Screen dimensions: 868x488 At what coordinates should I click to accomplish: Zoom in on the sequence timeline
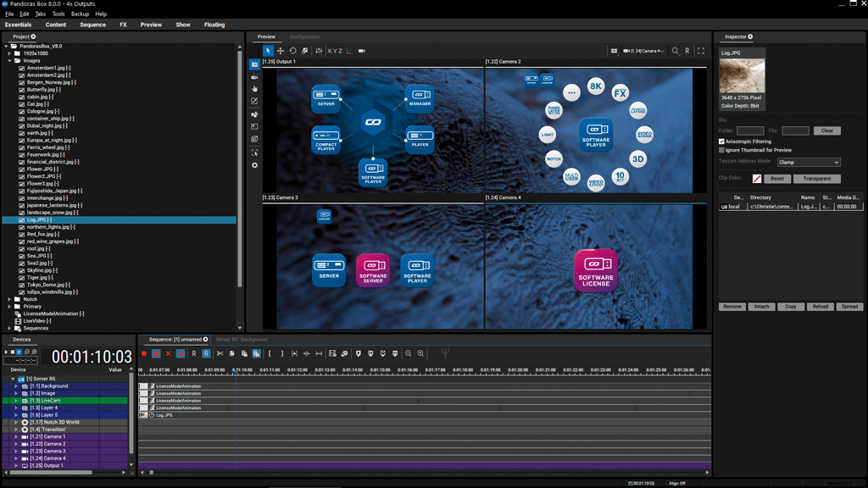[x=420, y=353]
